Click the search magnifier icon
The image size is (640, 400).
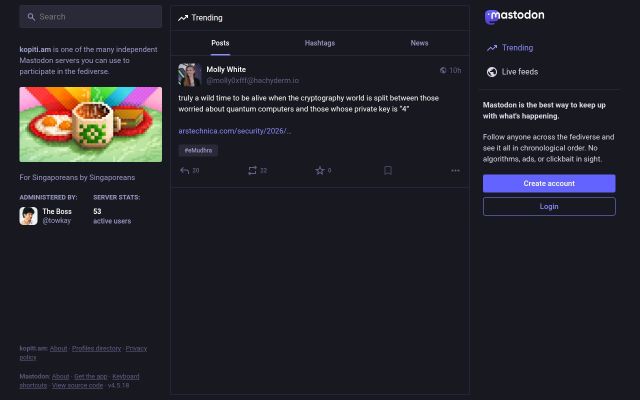coord(31,17)
